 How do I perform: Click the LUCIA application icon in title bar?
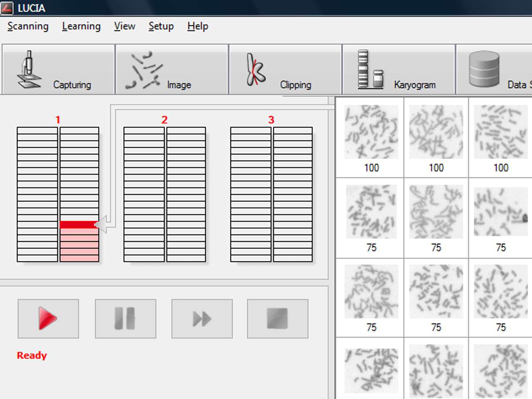point(7,8)
